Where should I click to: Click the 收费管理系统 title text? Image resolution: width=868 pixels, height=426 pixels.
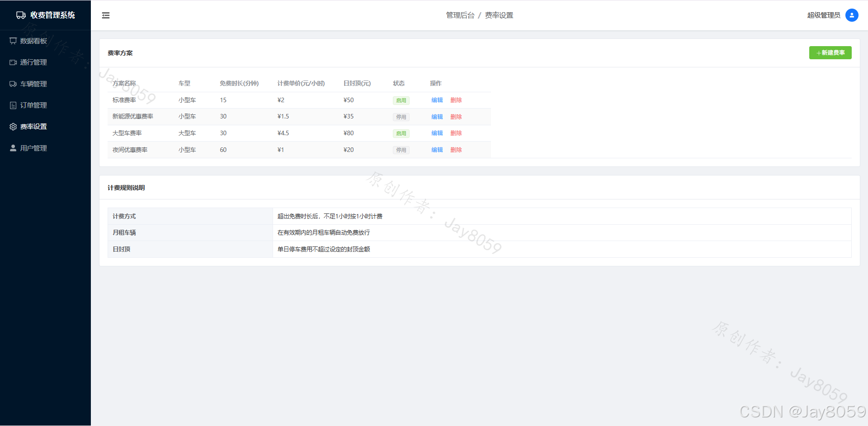[52, 15]
